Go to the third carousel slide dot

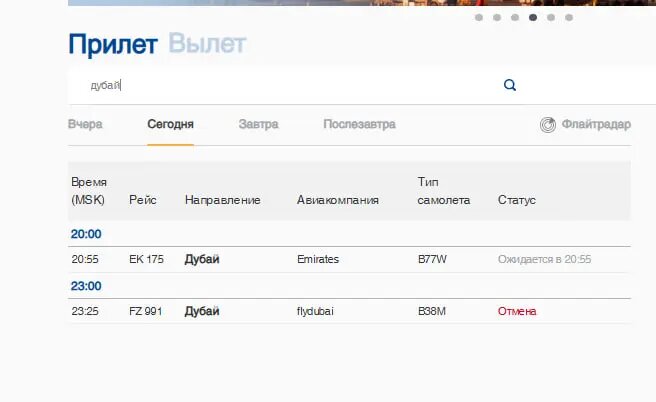pyautogui.click(x=515, y=18)
